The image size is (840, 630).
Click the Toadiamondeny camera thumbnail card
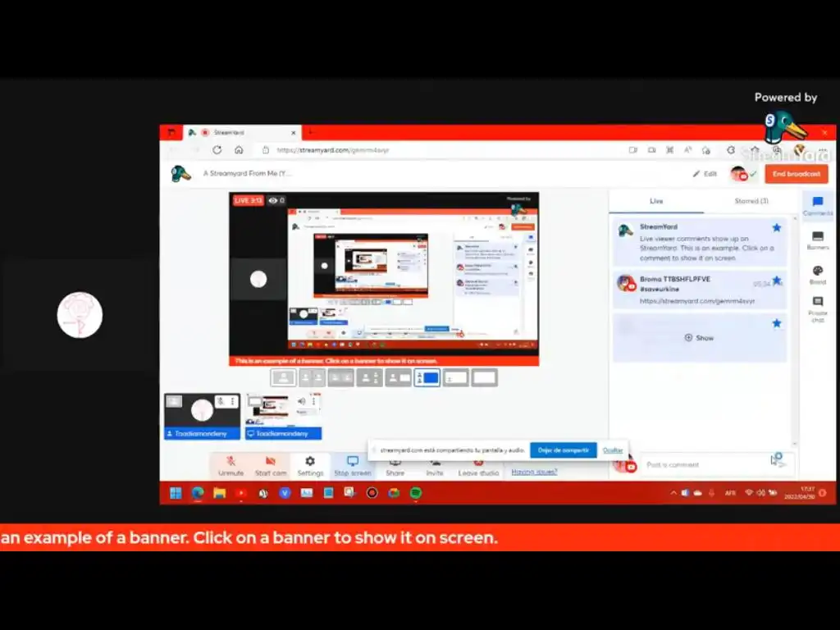pyautogui.click(x=202, y=416)
